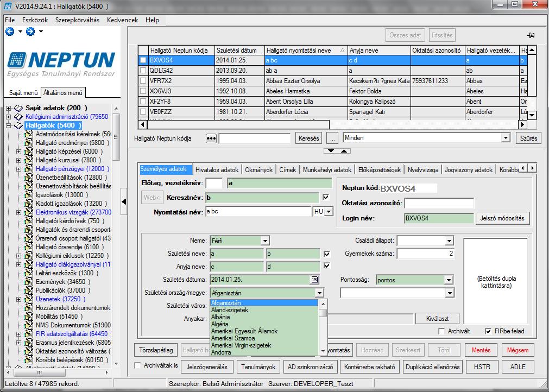This screenshot has width=549, height=392.
Task: Click the icon beside Mobilitás (51450)
Action: [29, 317]
